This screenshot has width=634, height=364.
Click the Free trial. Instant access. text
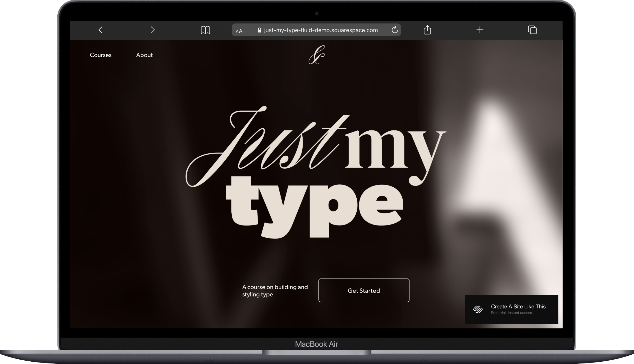click(512, 313)
